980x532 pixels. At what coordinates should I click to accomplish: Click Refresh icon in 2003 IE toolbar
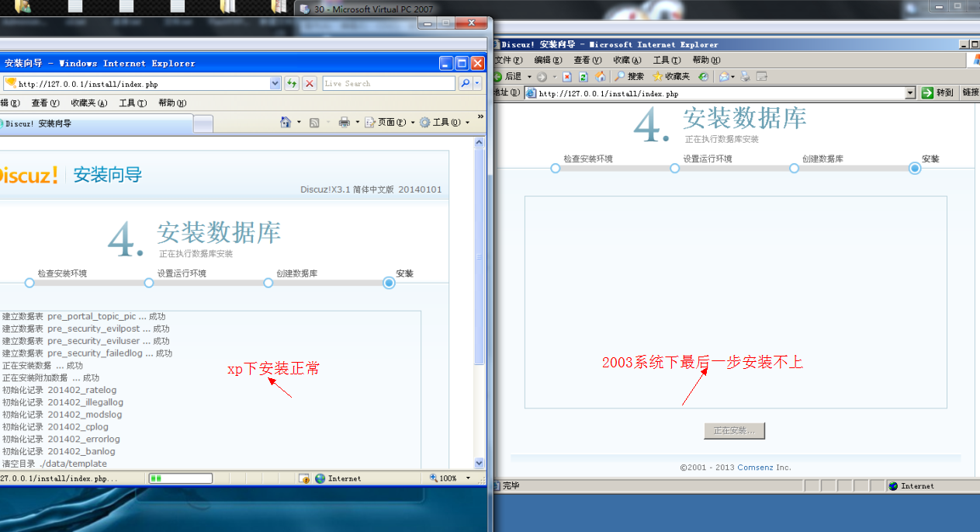click(x=583, y=77)
